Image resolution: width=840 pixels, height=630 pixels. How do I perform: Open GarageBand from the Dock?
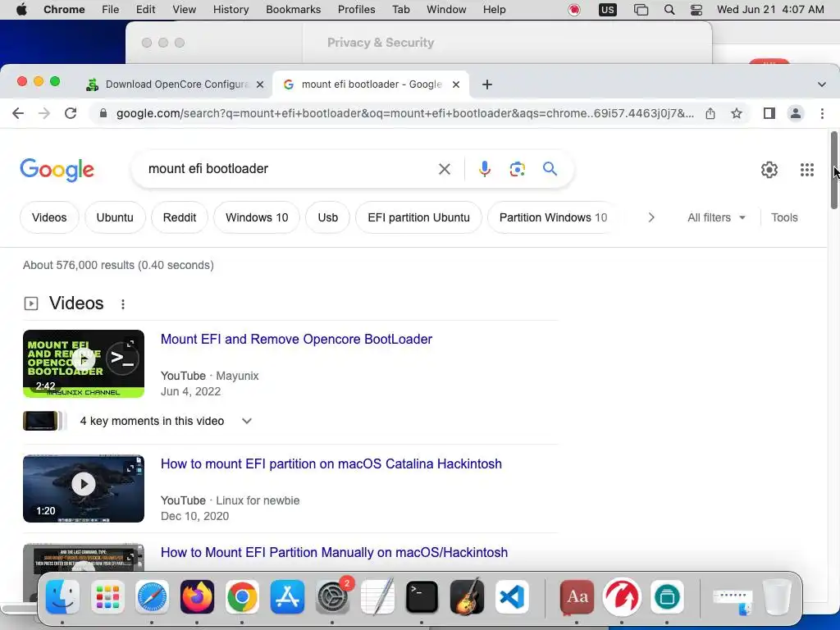tap(467, 597)
